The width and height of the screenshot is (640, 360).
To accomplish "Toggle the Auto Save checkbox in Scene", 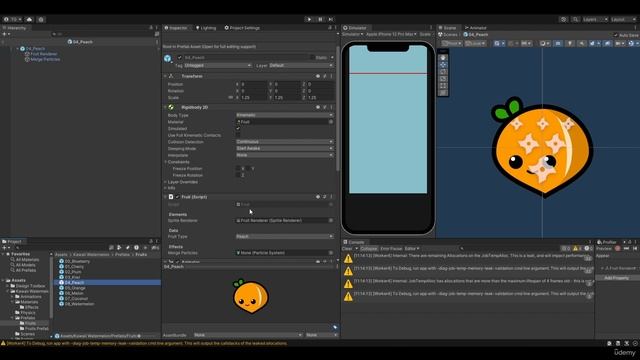I will 616,35.
